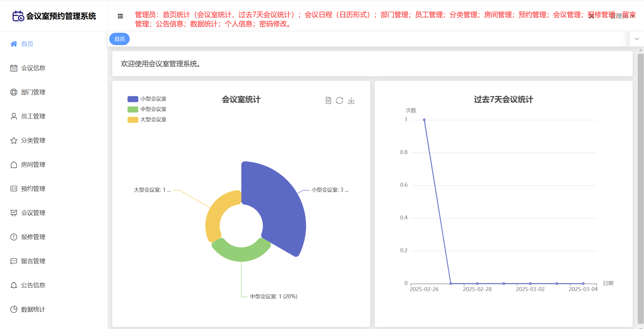Open 预约管理 from the sidebar menu
The image size is (644, 329).
(x=33, y=189)
